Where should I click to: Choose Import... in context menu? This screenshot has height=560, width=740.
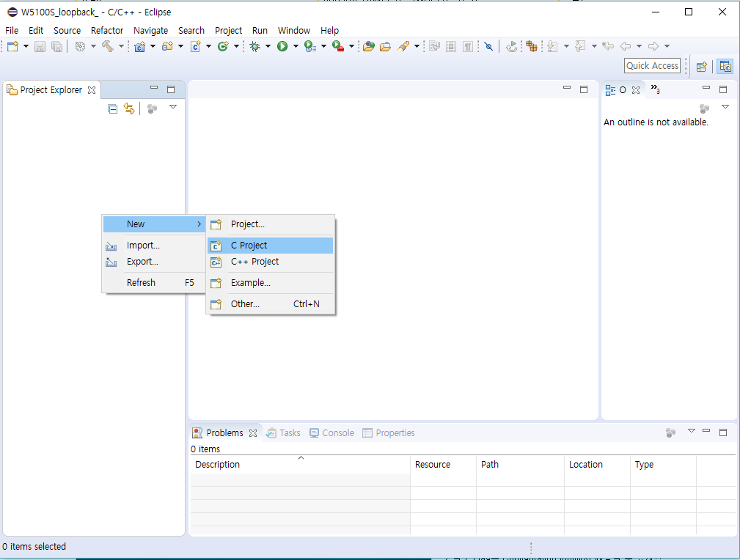[x=153, y=246]
